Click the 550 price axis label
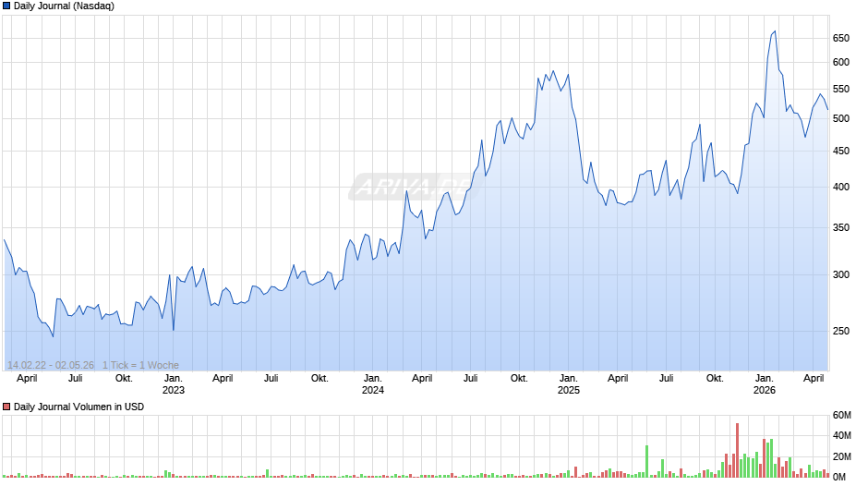Image resolution: width=868 pixels, height=486 pixels. tap(841, 90)
